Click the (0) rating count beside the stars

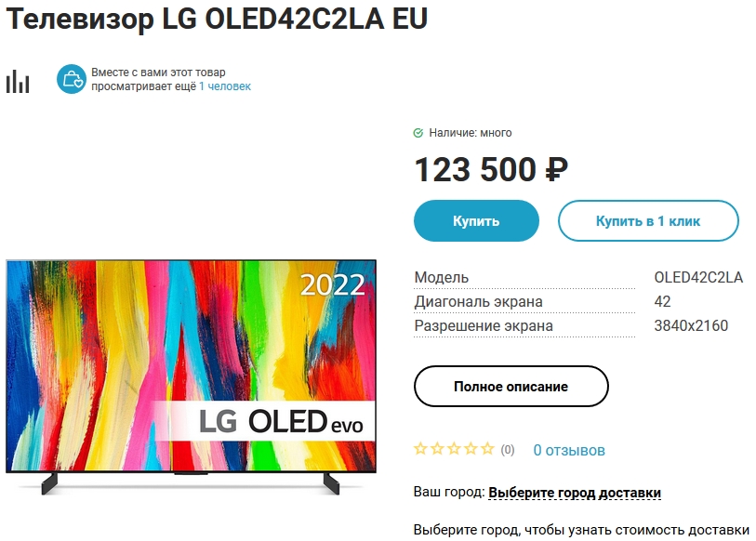[x=508, y=451]
